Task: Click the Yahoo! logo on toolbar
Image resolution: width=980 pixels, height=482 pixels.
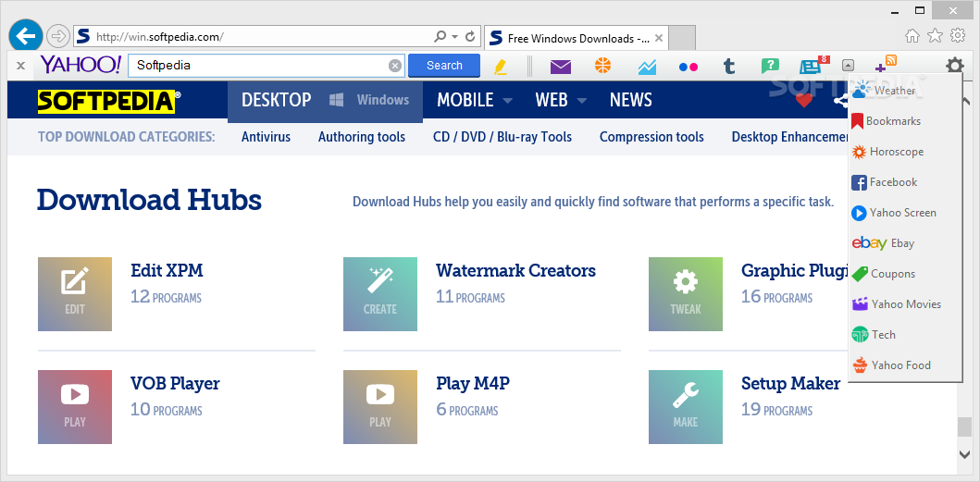Action: coord(81,65)
